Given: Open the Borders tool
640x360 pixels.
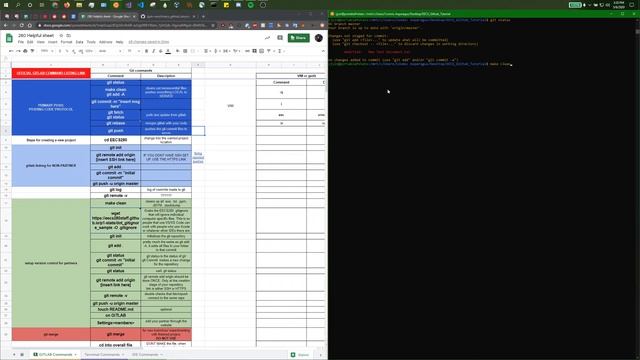Looking at the screenshot, I should point(185,51).
